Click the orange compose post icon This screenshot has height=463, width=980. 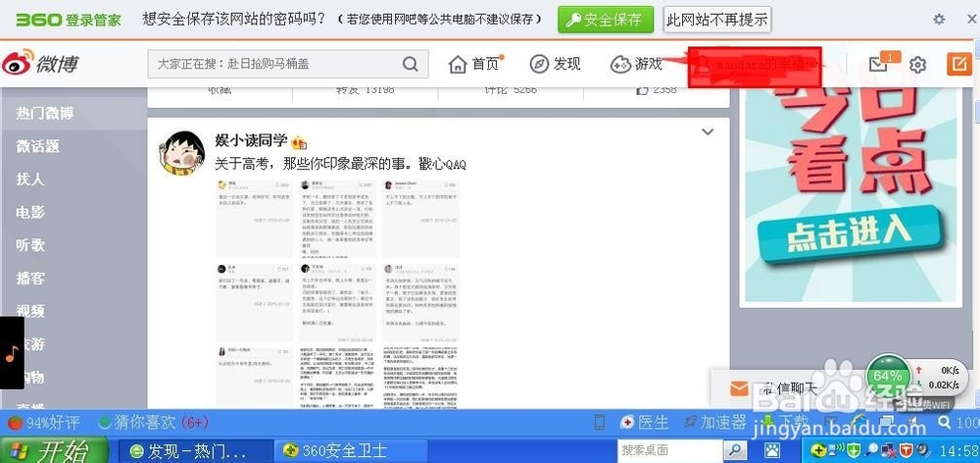pyautogui.click(x=959, y=64)
